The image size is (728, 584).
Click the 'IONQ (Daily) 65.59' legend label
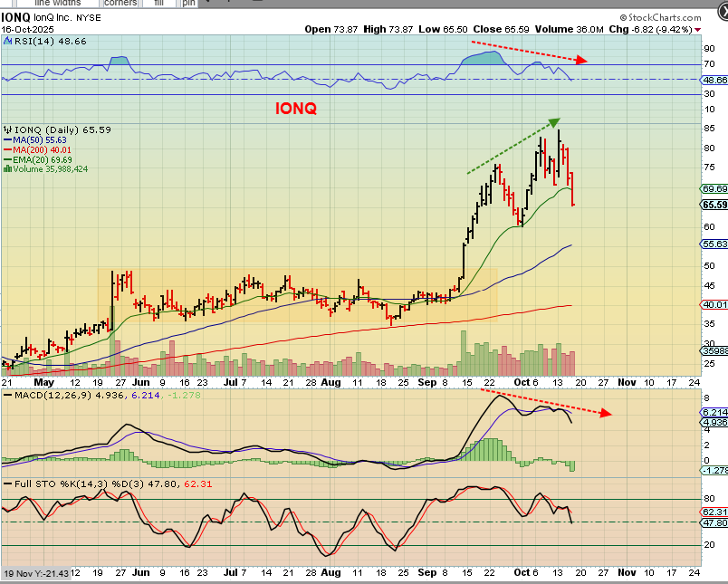click(62, 130)
